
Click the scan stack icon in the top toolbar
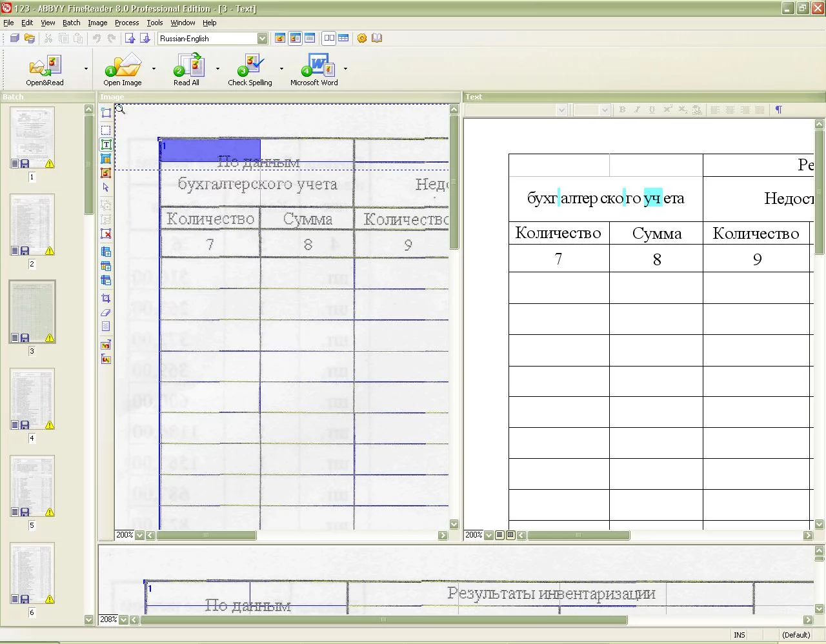(x=15, y=38)
